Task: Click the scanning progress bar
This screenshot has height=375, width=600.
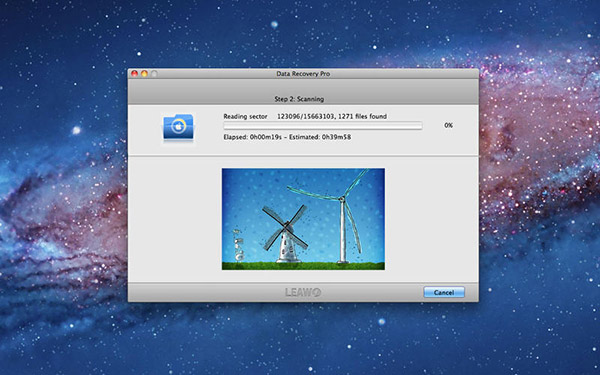Action: [x=323, y=126]
